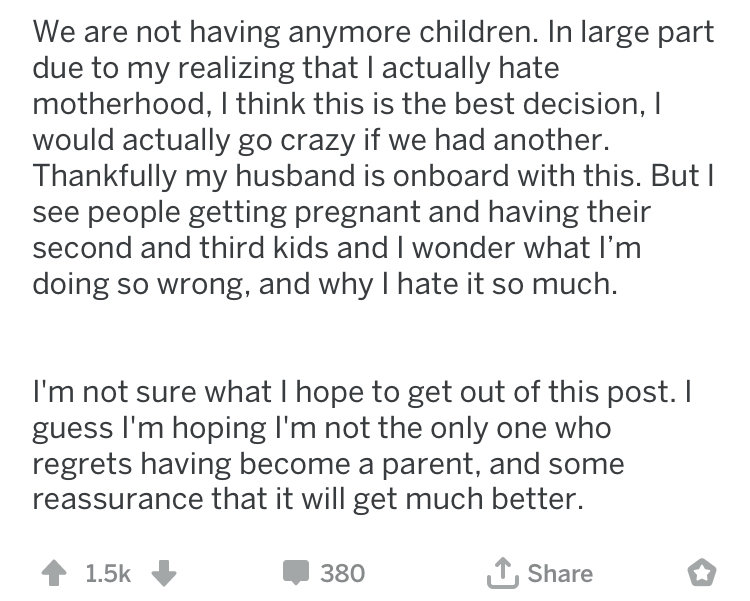Click the line starting 'We are not having'
Viewport: 750px width, 601px height.
point(373,33)
